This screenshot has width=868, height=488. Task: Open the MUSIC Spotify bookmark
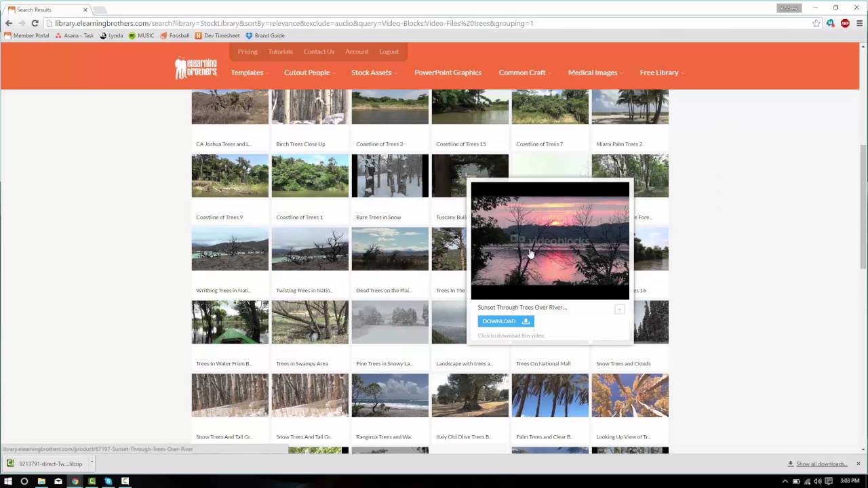(141, 36)
